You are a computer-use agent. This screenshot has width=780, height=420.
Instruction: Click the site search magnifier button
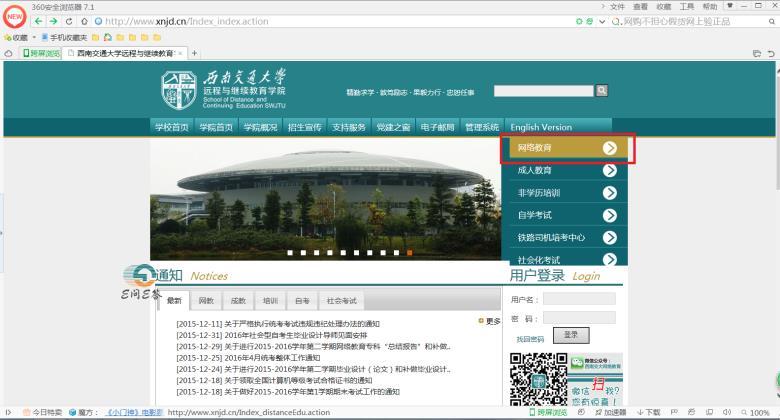[601, 90]
